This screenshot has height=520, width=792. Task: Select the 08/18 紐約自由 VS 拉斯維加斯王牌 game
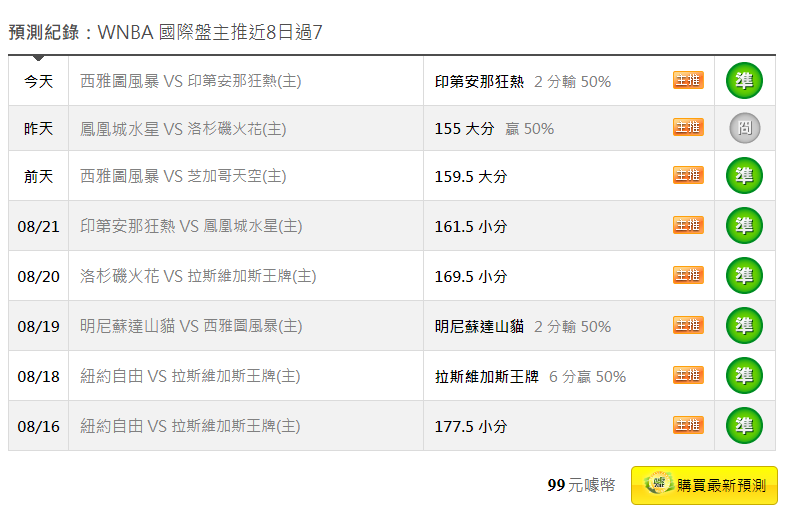(x=190, y=376)
